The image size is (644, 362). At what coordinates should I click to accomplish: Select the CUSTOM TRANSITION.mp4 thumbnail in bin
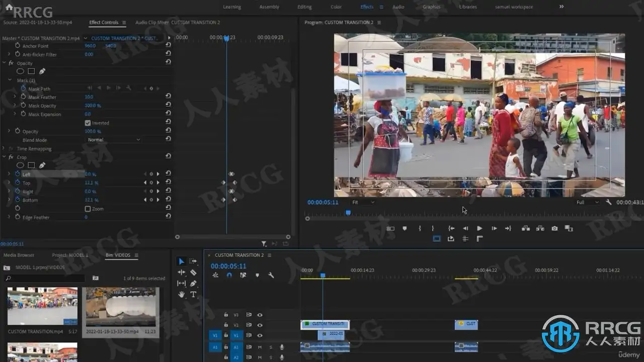tap(42, 306)
